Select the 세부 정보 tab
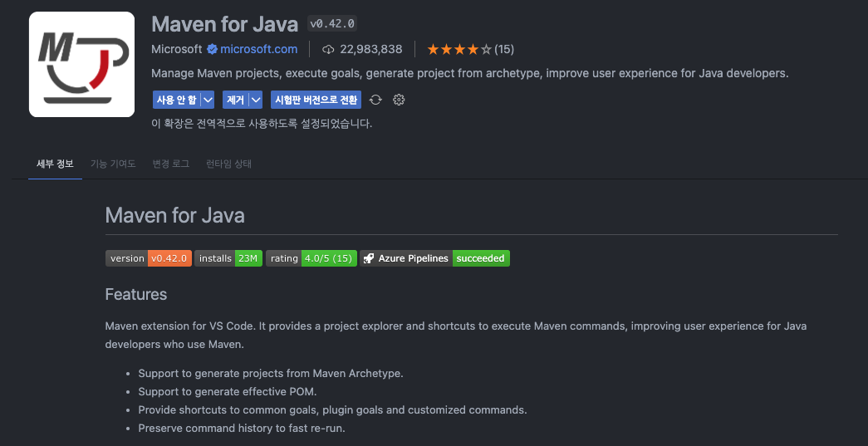This screenshot has height=446, width=868. 55,164
